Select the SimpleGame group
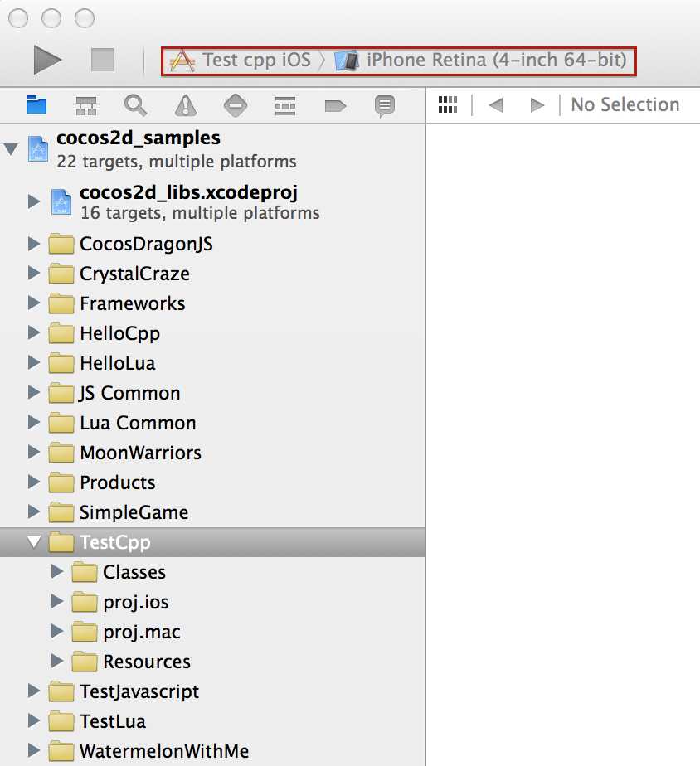Viewport: 700px width, 766px height. pos(212,512)
